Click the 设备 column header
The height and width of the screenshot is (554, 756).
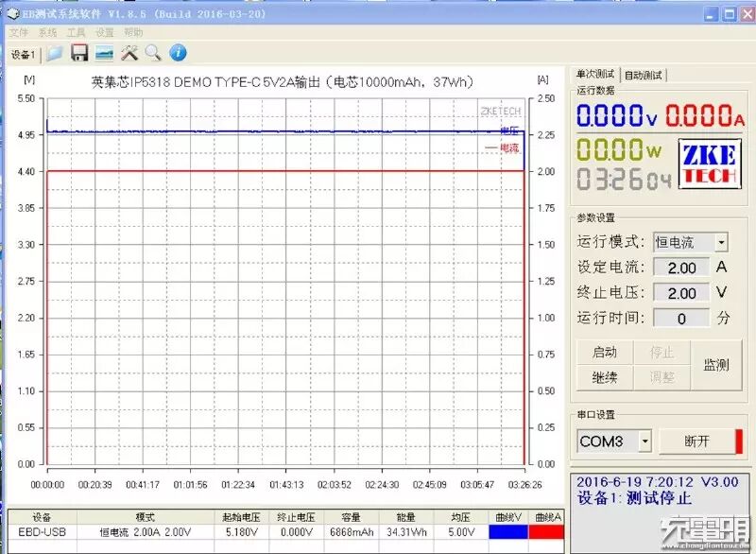coord(42,517)
